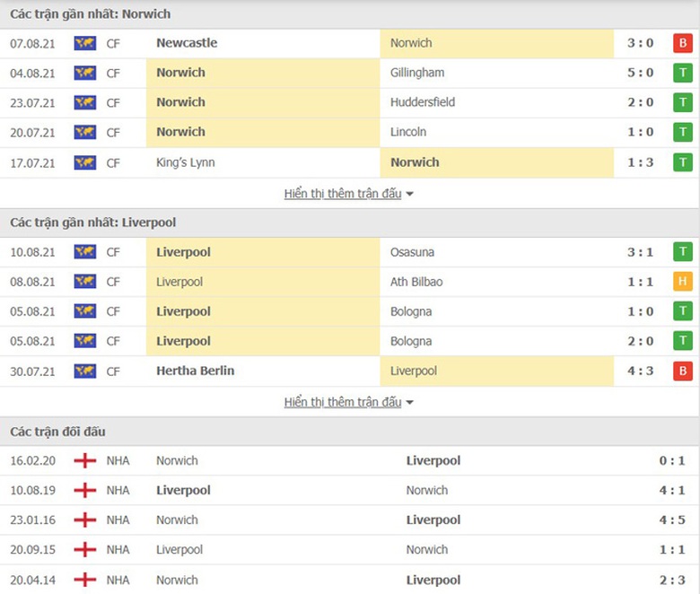Select the 'Các trận đối đầu' section header

58,432
